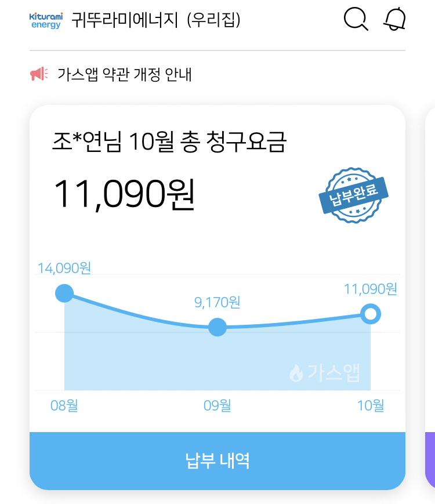435x504 pixels.
Task: Click the 9,170원 chart value label
Action: tap(217, 302)
